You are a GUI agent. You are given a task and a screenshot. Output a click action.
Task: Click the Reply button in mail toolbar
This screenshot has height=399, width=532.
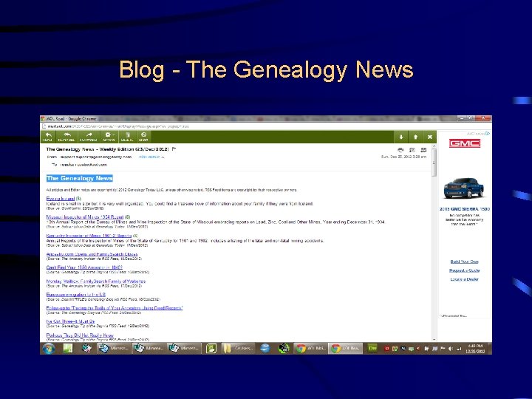[x=48, y=137]
